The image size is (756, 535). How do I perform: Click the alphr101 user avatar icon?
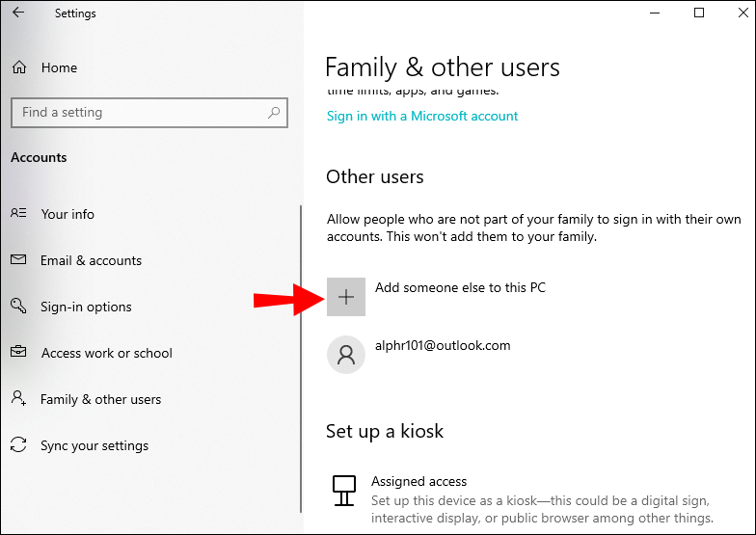346,355
